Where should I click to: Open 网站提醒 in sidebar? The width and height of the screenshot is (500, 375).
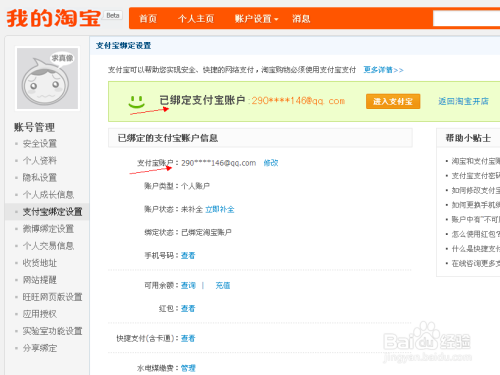[x=40, y=280]
